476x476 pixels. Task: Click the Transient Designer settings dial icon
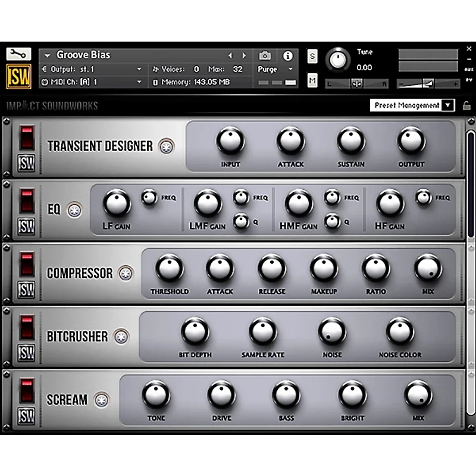pyautogui.click(x=167, y=147)
